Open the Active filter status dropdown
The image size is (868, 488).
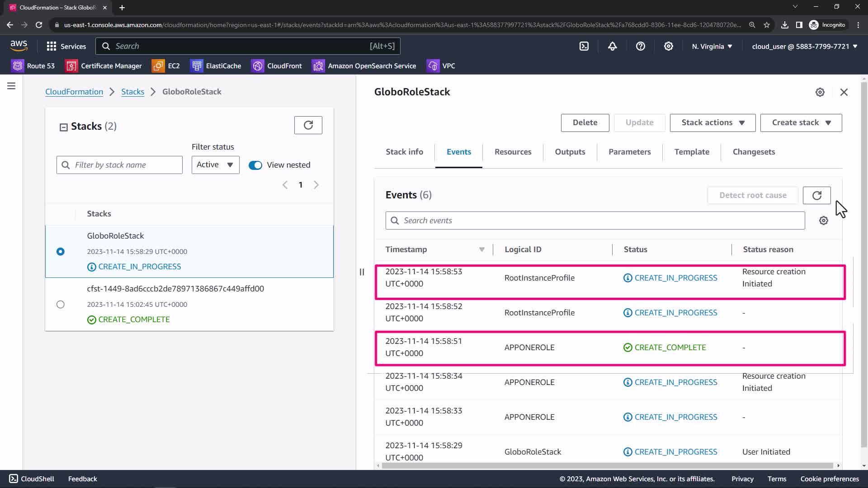coord(215,165)
